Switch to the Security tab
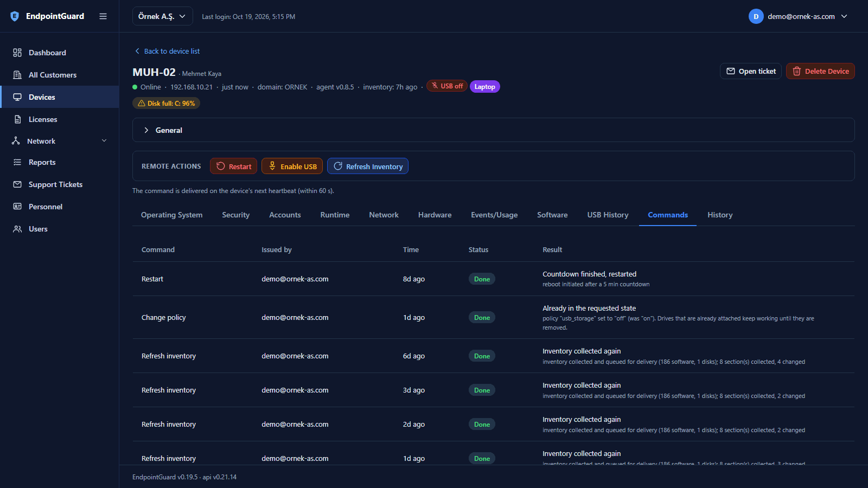This screenshot has width=868, height=488. coord(236,215)
